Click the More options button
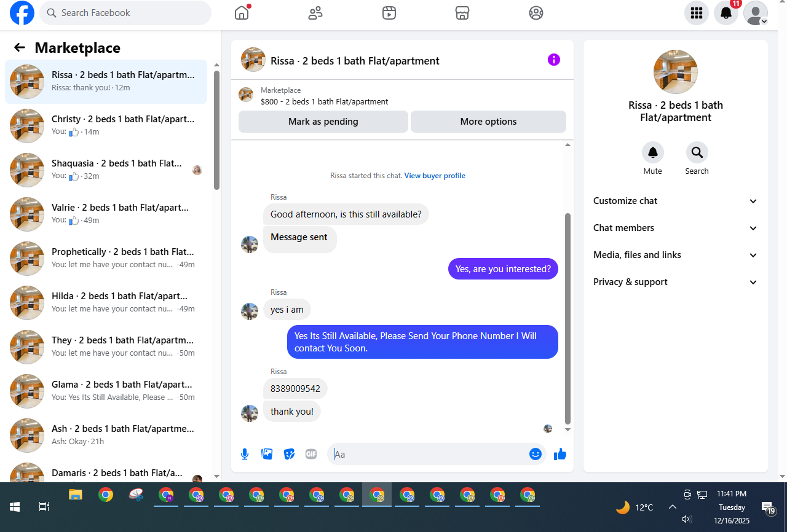The width and height of the screenshot is (787, 532). coord(488,122)
